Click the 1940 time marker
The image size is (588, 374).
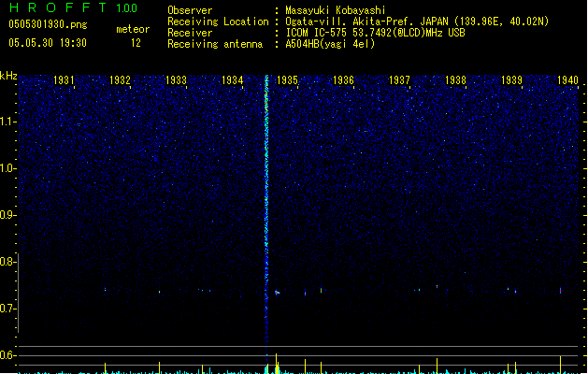pos(567,79)
